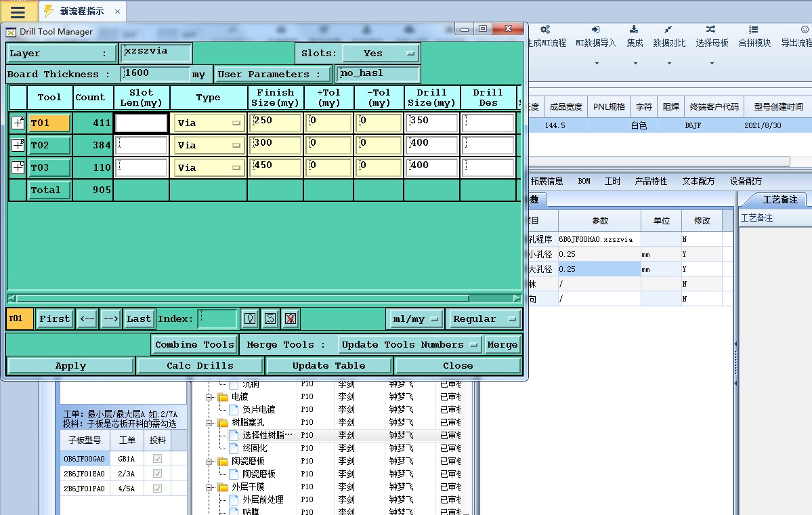Click the 导出流程 smiley icon
Image resolution: width=812 pixels, height=515 pixels.
[805, 30]
